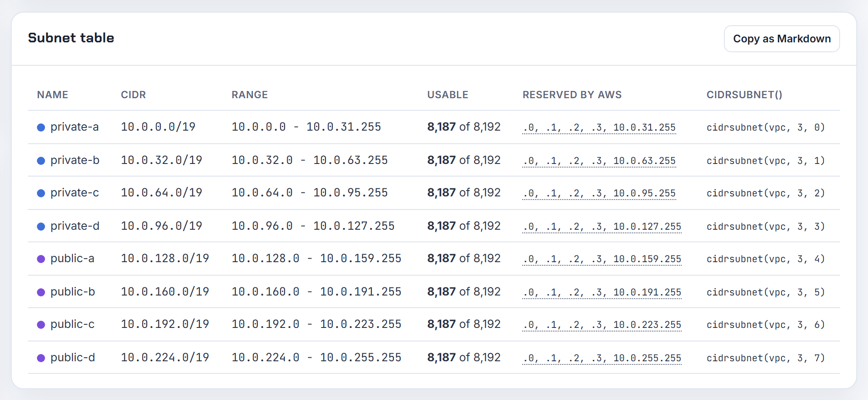Select the CIDR column header
This screenshot has width=868, height=400.
(x=133, y=95)
